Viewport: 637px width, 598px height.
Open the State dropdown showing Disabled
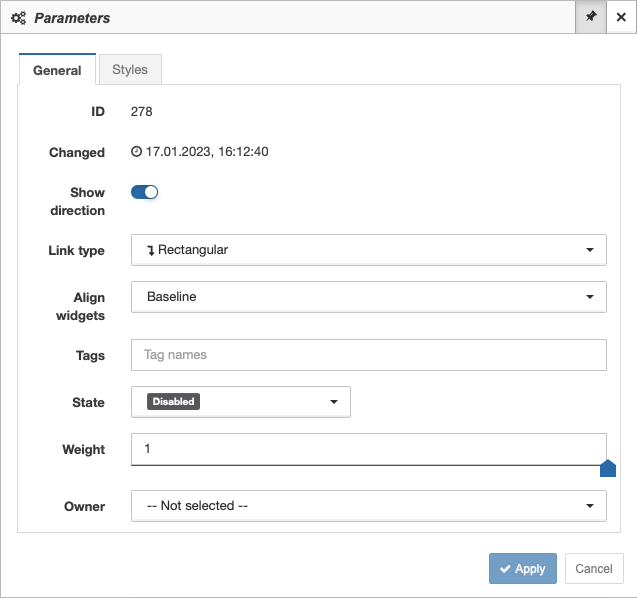click(240, 402)
